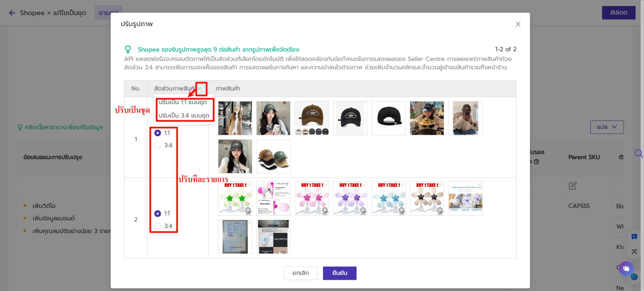Screen dimensions: 644x291
Task: Select girl in green cap holding phone photo
Action: (x=273, y=118)
